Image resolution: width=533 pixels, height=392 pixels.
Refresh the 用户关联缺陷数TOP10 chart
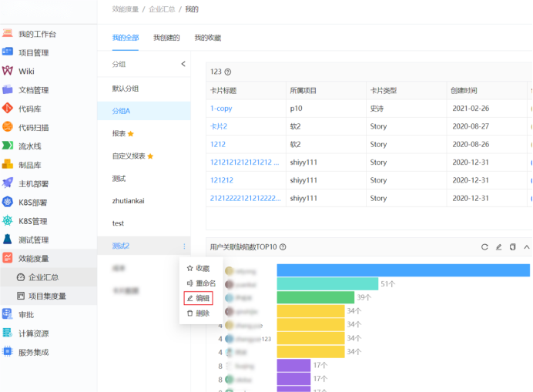(484, 247)
